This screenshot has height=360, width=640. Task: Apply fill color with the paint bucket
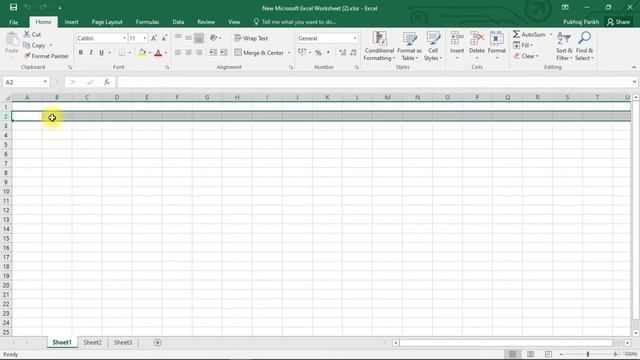pyautogui.click(x=142, y=53)
